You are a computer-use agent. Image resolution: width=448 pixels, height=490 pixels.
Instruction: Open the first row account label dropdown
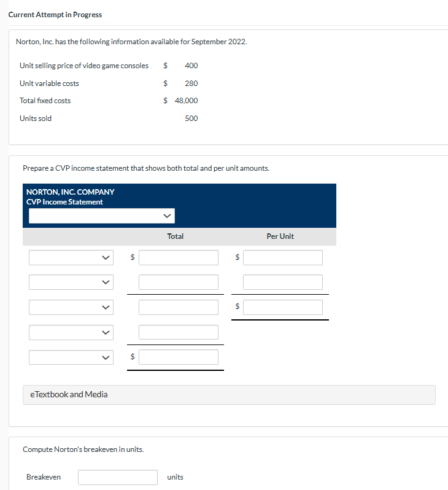(x=71, y=257)
